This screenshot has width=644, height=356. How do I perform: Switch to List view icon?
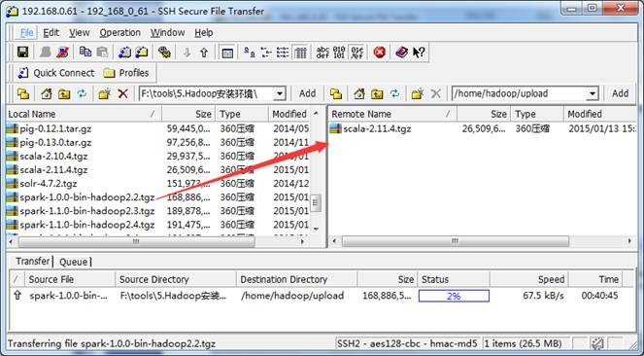click(283, 53)
